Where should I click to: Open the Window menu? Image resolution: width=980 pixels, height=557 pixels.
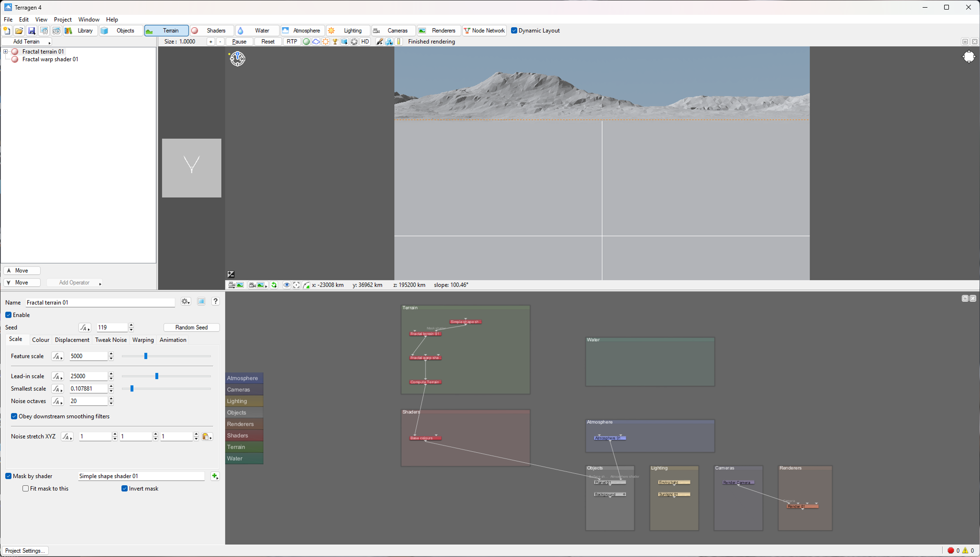(89, 20)
